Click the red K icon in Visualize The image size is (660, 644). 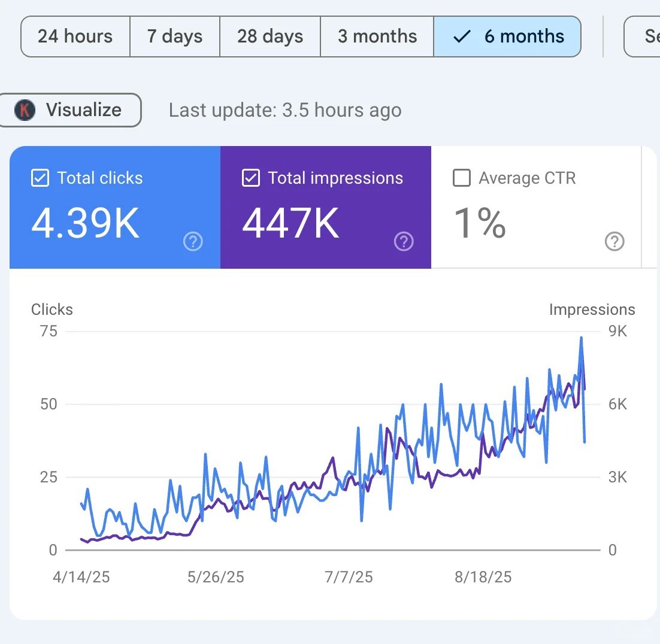[x=25, y=110]
